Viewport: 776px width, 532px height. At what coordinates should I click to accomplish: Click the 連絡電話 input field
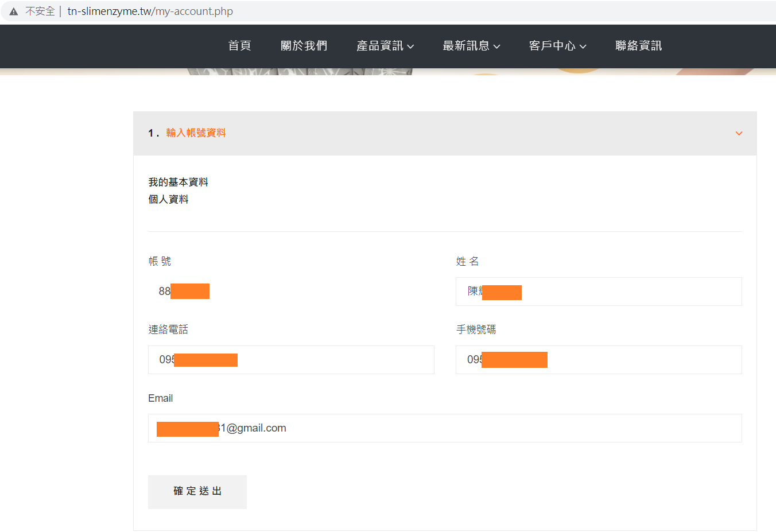point(291,360)
